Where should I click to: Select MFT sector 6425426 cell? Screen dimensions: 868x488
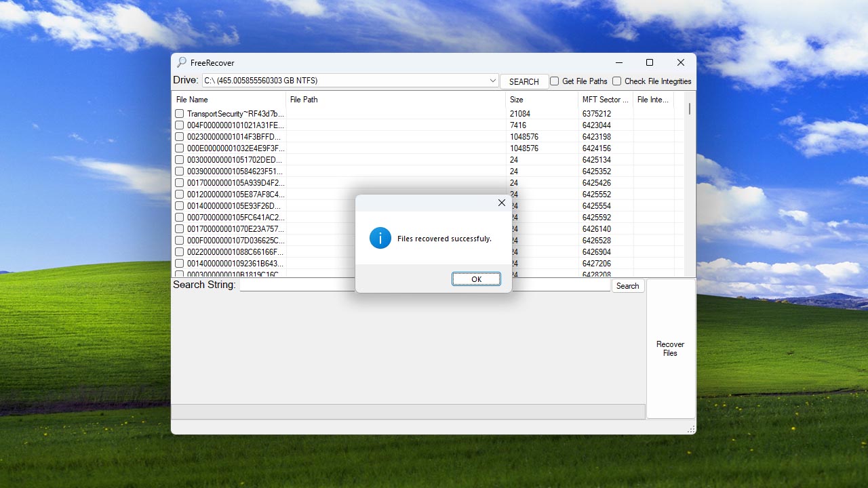tap(597, 183)
